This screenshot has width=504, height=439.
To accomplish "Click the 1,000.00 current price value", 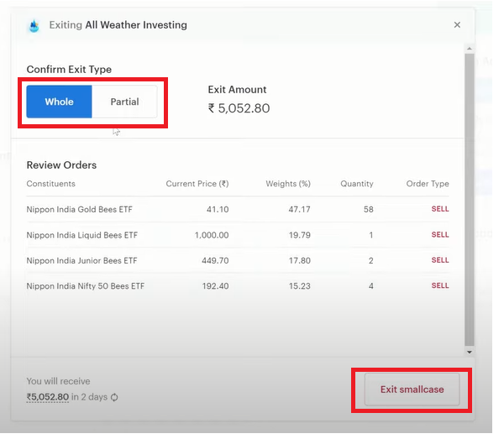I will coord(212,235).
